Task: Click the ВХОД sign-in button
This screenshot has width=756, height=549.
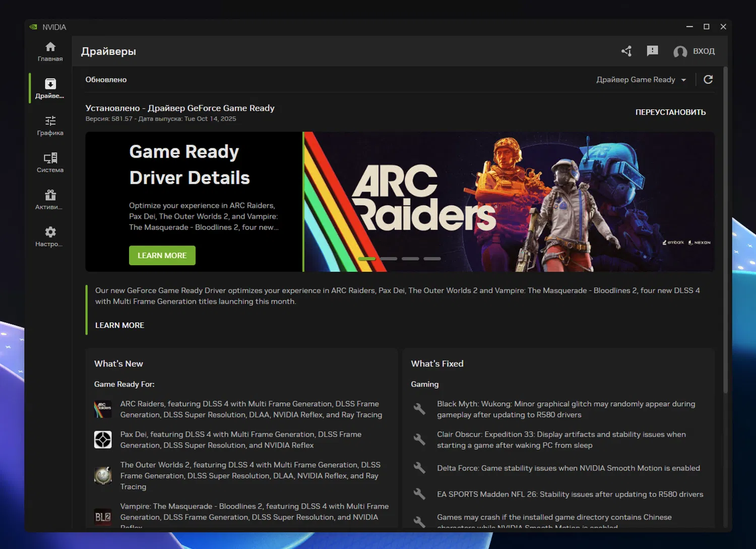Action: pyautogui.click(x=704, y=51)
